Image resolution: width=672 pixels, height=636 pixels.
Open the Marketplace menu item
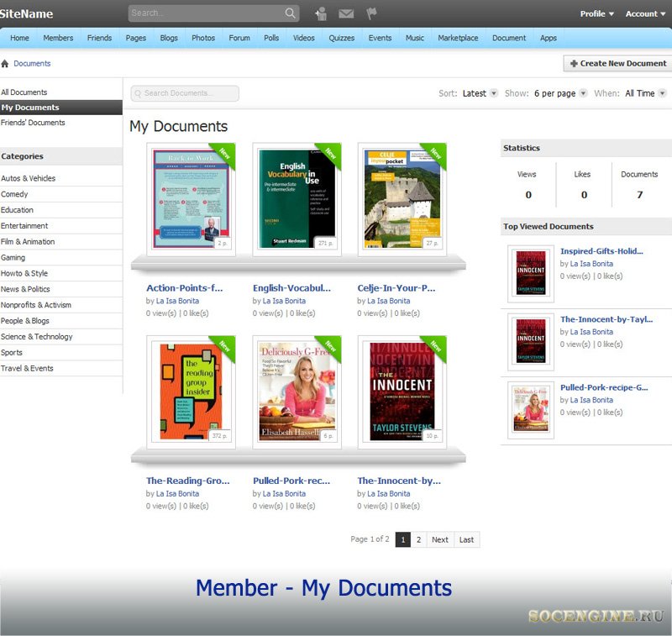click(458, 38)
